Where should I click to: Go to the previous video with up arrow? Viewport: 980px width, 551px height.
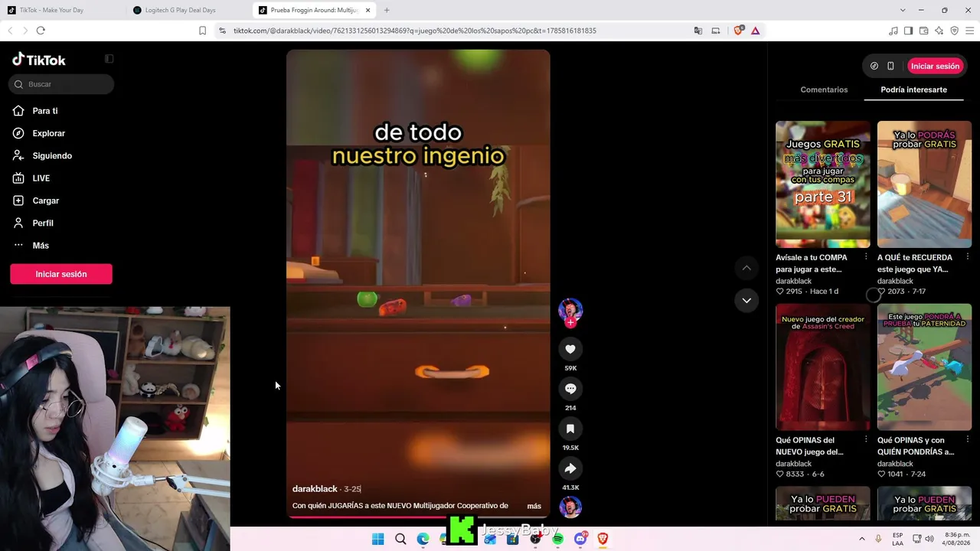coord(746,268)
